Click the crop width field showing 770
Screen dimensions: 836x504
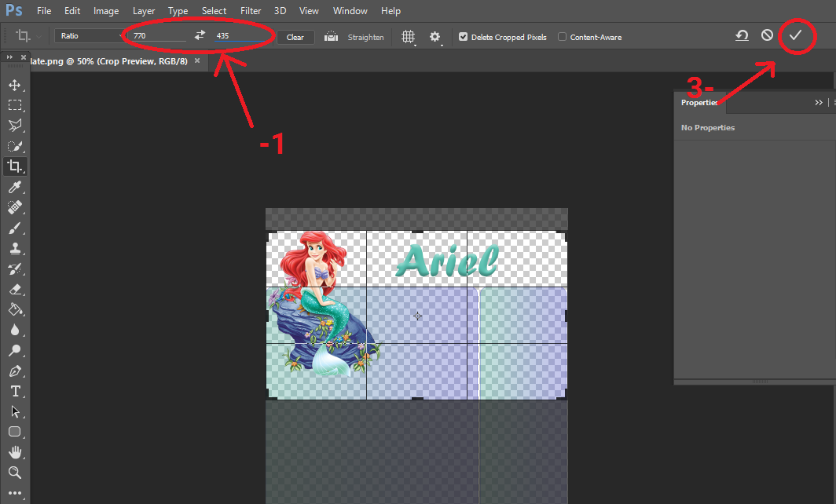[159, 35]
